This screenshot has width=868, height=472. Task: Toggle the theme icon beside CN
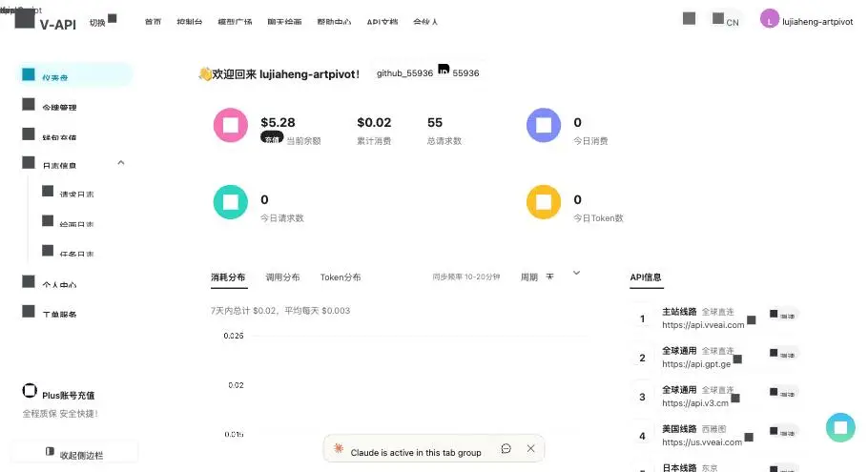pyautogui.click(x=690, y=18)
